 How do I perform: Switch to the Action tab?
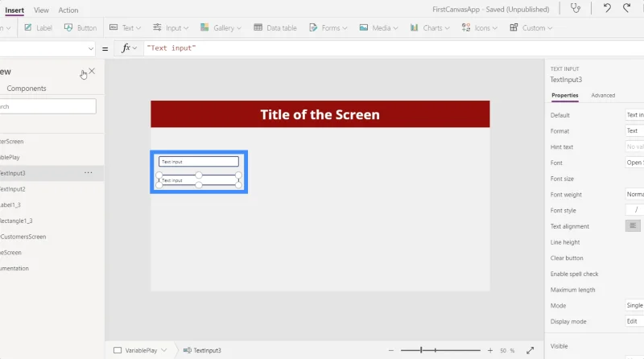(68, 10)
